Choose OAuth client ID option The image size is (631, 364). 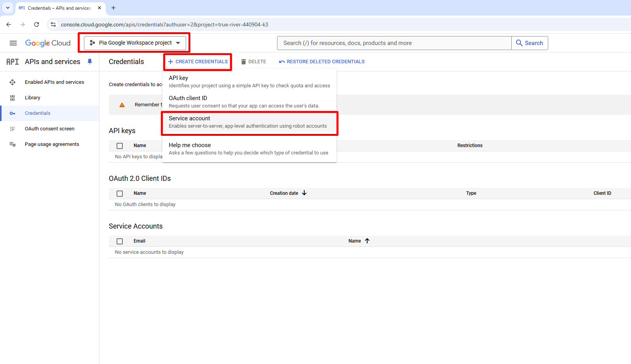click(x=249, y=102)
